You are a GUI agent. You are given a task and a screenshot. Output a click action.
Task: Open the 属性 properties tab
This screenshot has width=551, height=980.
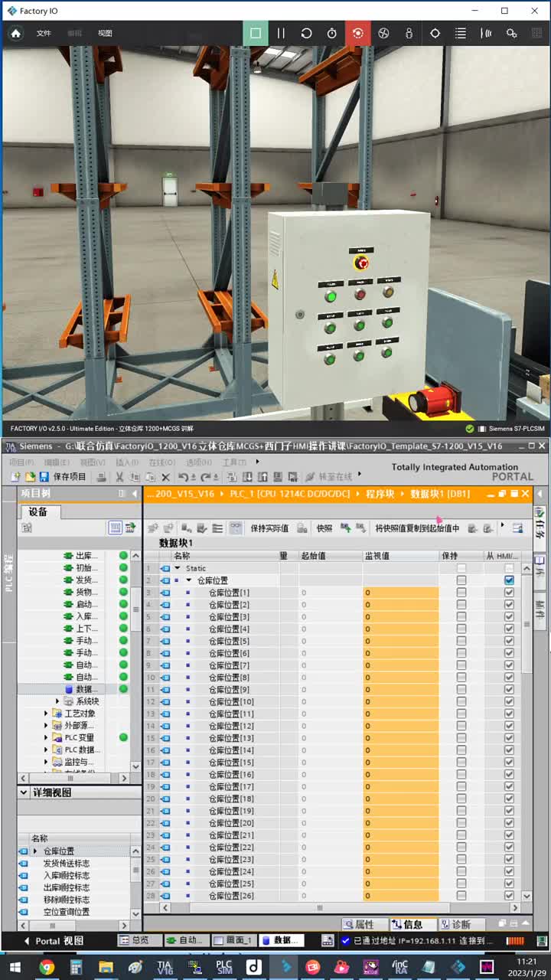click(364, 925)
